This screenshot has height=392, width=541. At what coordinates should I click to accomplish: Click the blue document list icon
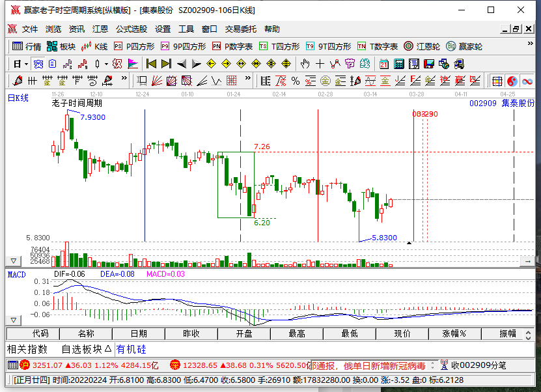click(53, 64)
